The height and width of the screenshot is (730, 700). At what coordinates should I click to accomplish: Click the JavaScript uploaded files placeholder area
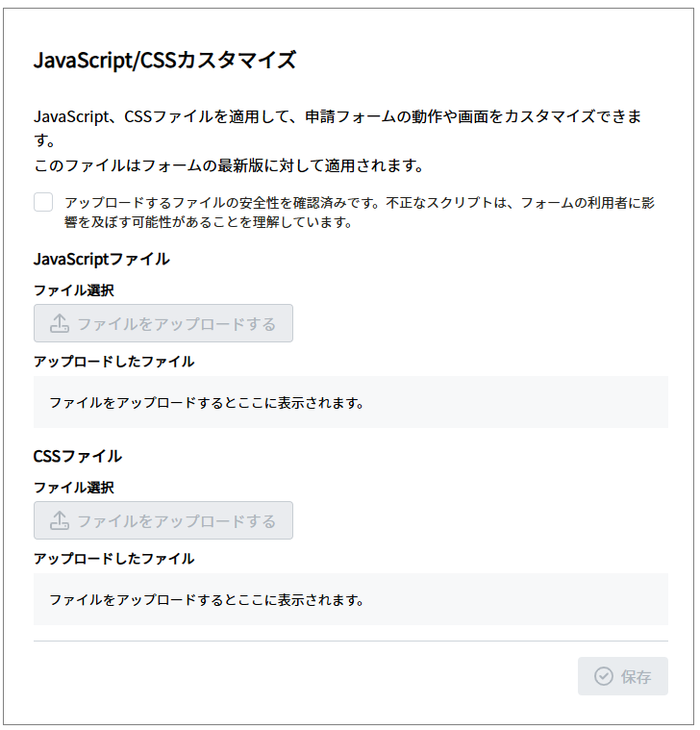pos(351,402)
